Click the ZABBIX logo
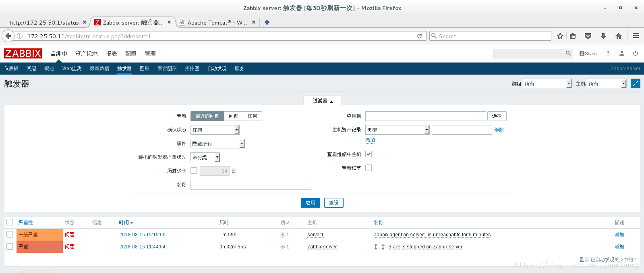The image size is (644, 273). point(23,53)
